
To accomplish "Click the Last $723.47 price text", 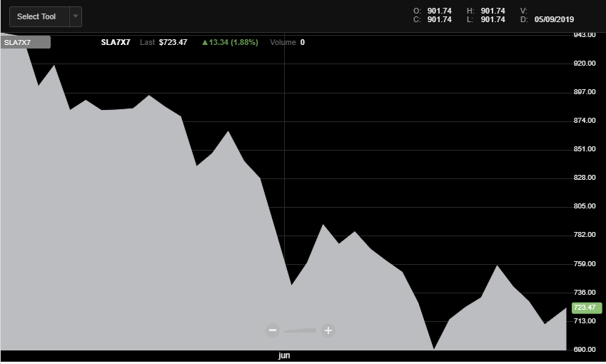I will 163,42.
